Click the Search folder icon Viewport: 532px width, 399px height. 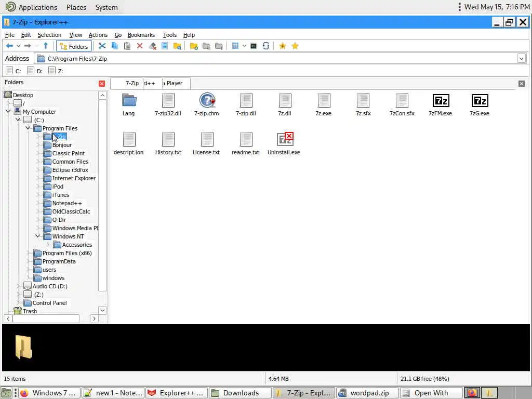(x=177, y=46)
